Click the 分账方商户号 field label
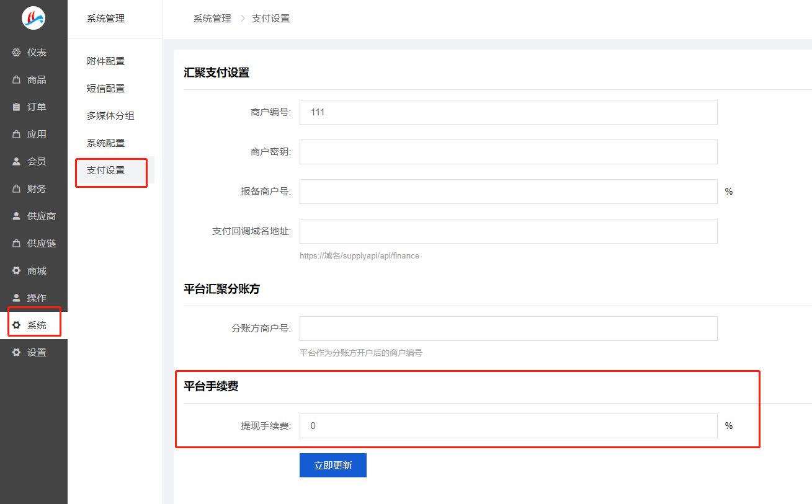812x504 pixels. tap(261, 329)
